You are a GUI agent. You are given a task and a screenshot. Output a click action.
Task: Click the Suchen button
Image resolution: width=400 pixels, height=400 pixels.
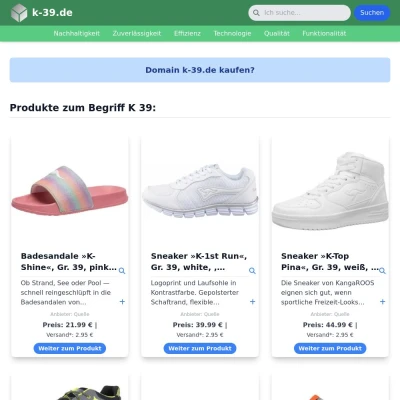(x=372, y=13)
